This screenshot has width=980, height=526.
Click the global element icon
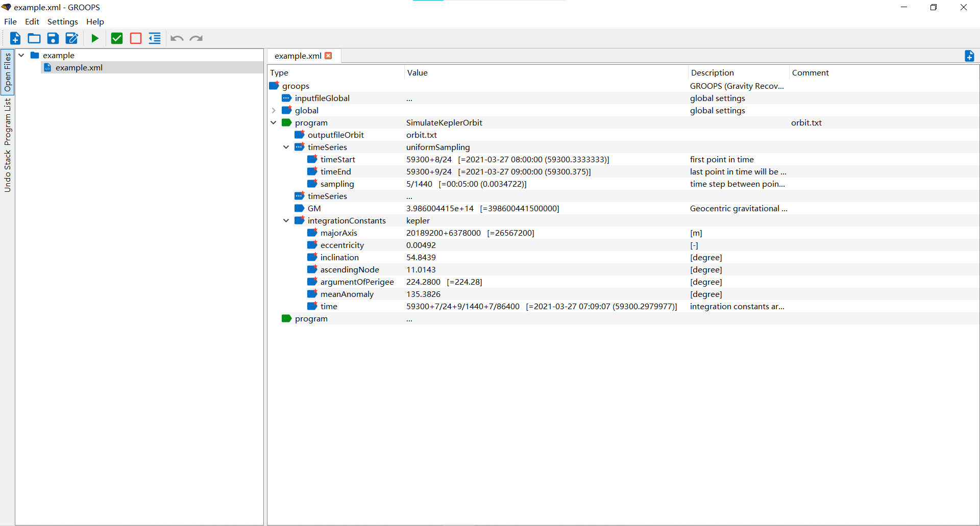pyautogui.click(x=287, y=110)
